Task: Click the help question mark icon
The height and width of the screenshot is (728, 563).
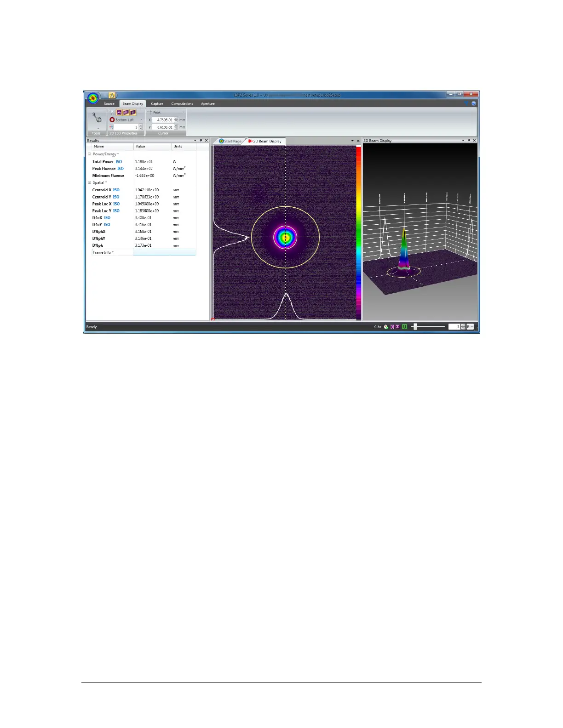Action: click(x=474, y=104)
